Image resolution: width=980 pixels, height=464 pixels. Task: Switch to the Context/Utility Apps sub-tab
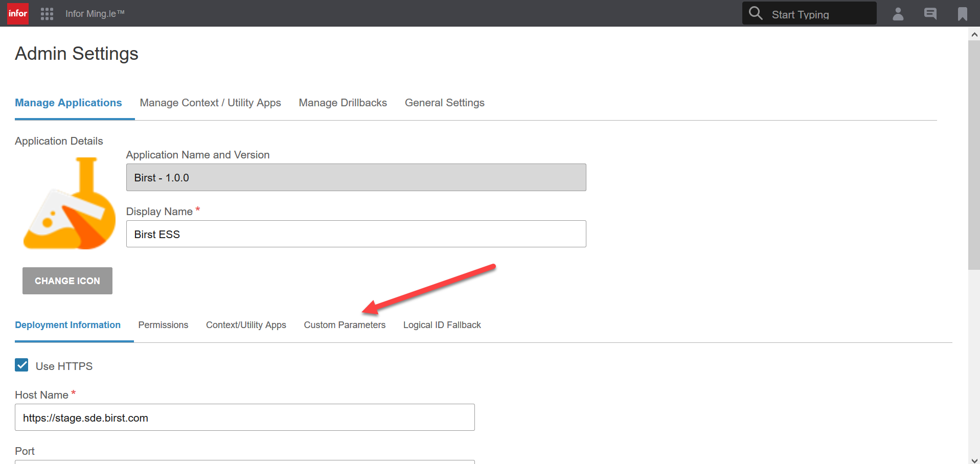tap(246, 325)
